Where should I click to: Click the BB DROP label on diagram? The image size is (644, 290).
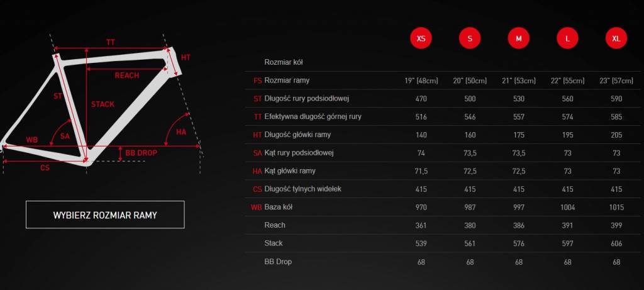142,153
